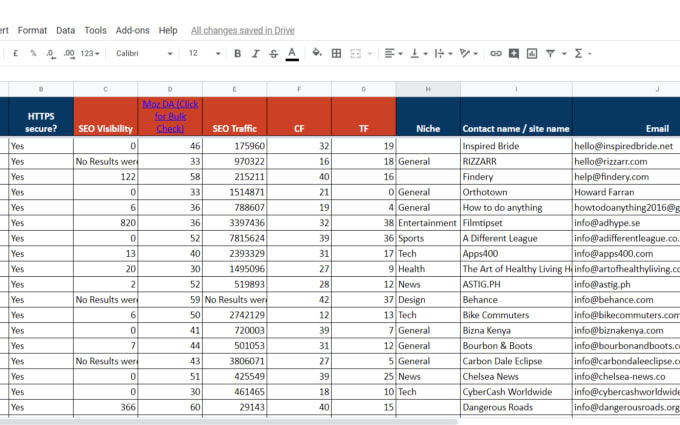Open the Help menu

click(168, 30)
